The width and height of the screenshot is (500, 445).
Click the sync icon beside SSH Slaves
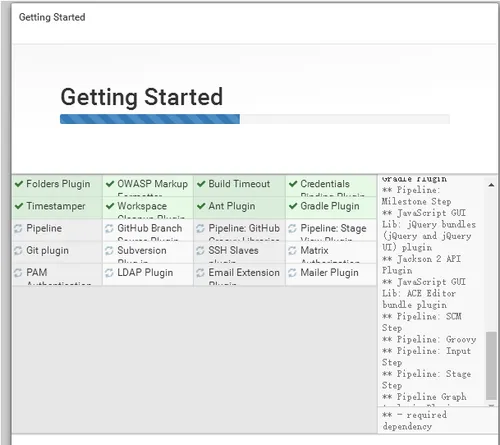point(200,250)
